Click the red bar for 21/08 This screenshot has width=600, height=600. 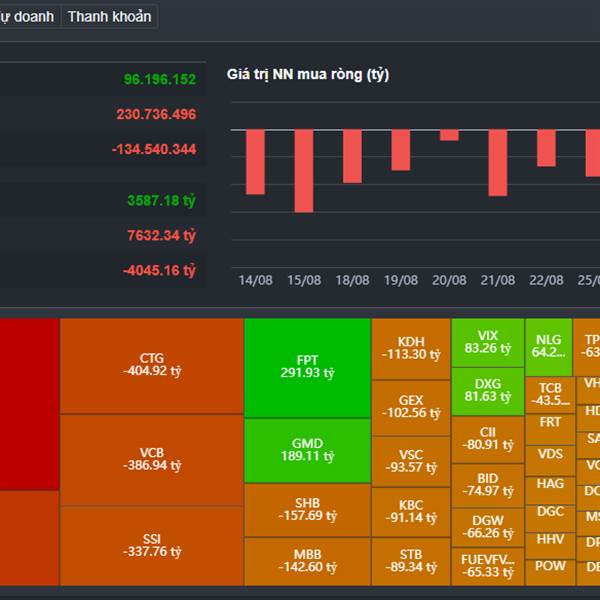pyautogui.click(x=498, y=163)
